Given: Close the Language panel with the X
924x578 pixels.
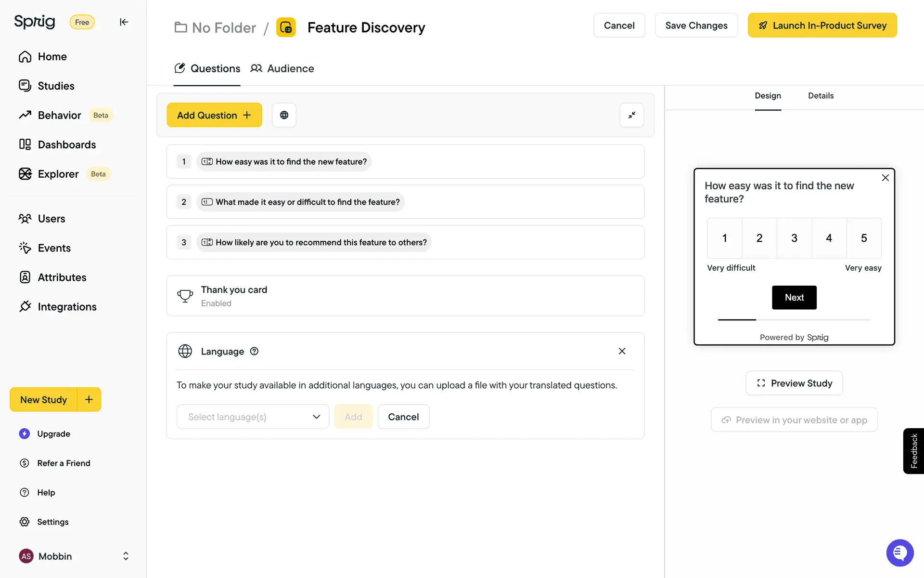Looking at the screenshot, I should 622,351.
